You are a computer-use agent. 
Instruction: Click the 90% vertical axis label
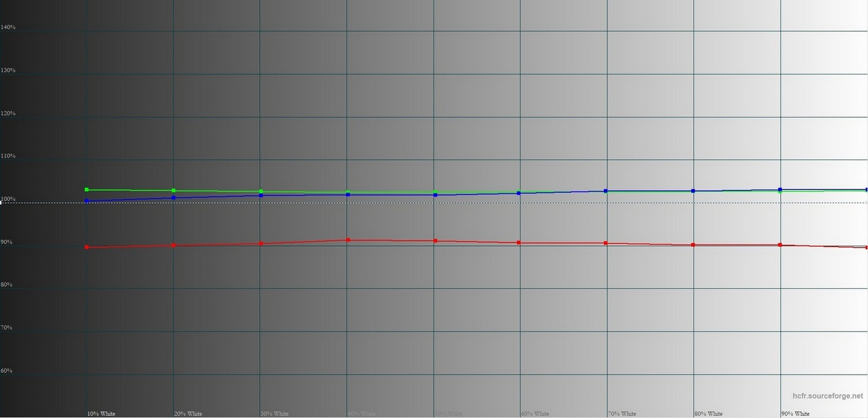click(7, 242)
